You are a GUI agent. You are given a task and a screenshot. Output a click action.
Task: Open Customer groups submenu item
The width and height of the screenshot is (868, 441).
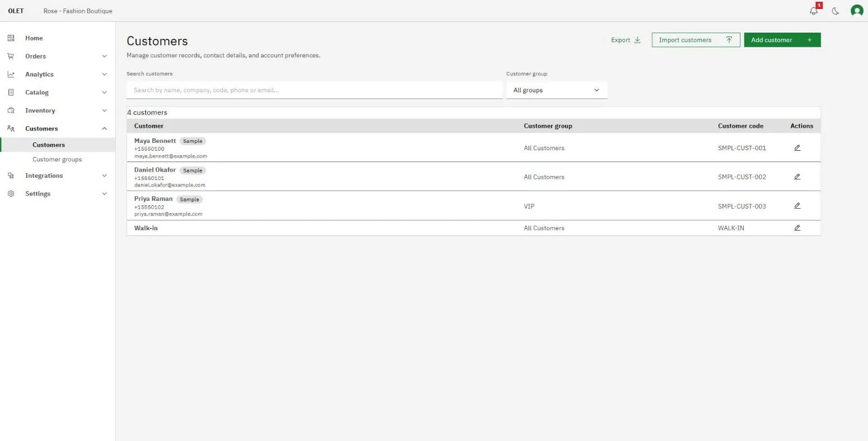point(57,159)
